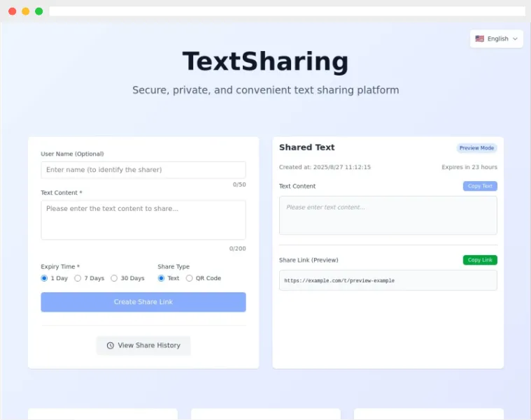Click the browser address bar
The height and width of the screenshot is (420, 531).
click(287, 11)
